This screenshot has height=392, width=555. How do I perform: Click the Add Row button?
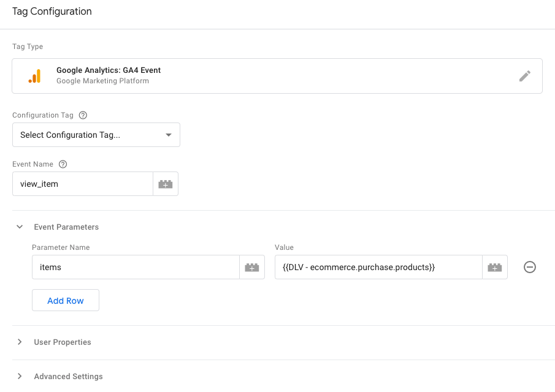click(66, 301)
